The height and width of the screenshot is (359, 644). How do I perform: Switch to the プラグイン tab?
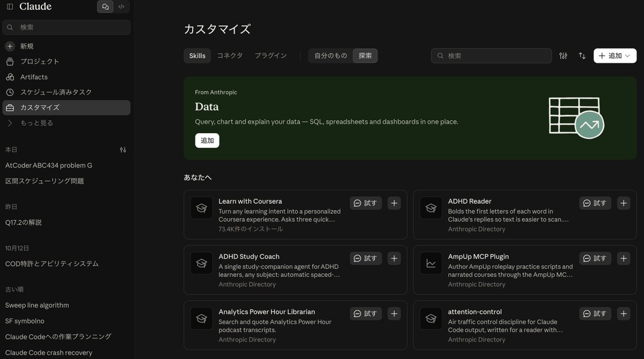pyautogui.click(x=270, y=56)
